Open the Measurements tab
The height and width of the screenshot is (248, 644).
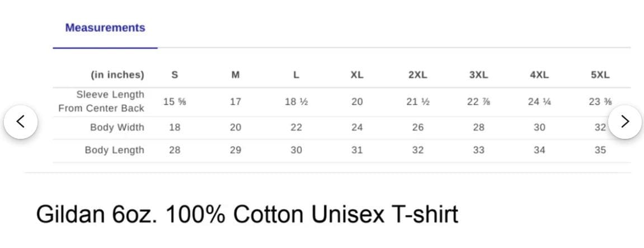pyautogui.click(x=105, y=28)
